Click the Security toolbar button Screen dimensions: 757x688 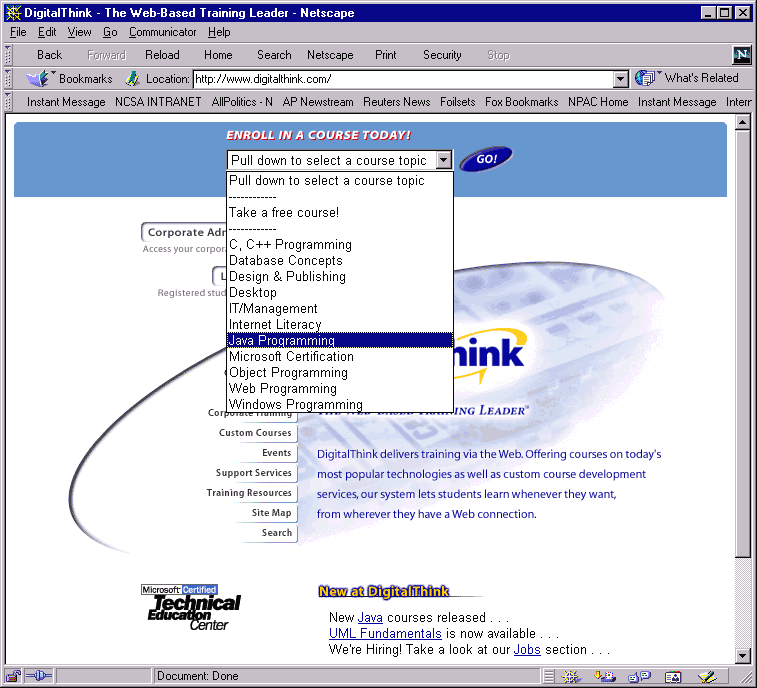click(442, 55)
